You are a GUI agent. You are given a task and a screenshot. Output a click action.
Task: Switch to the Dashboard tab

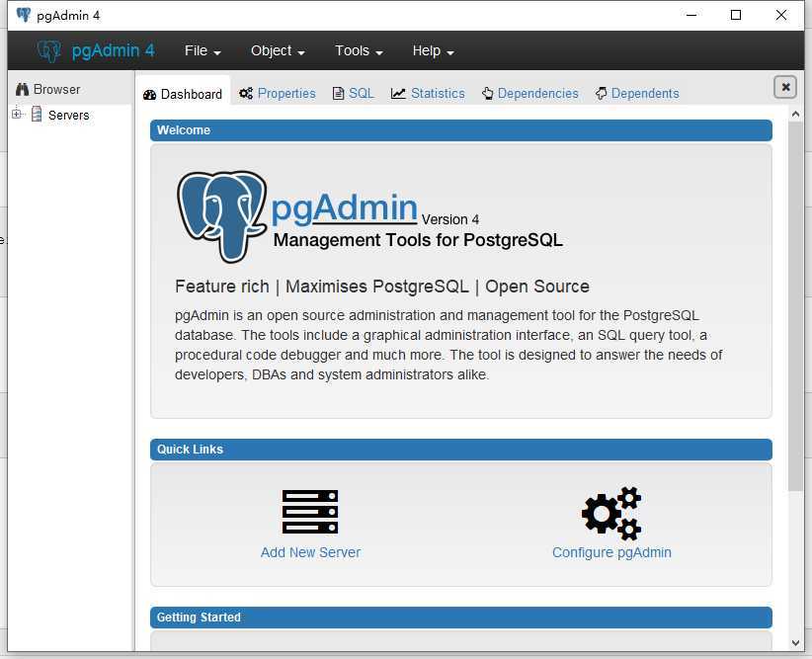pyautogui.click(x=183, y=94)
